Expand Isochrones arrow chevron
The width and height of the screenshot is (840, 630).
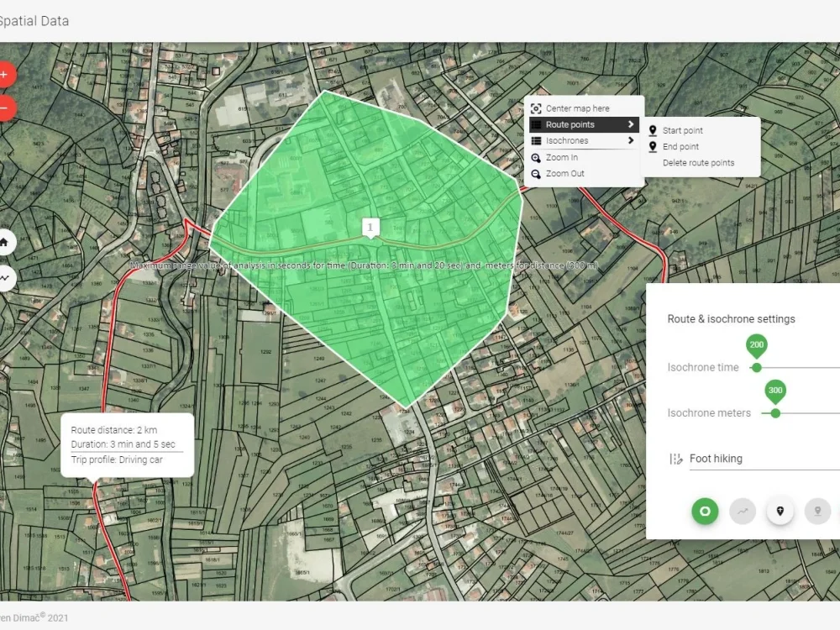[x=631, y=140]
